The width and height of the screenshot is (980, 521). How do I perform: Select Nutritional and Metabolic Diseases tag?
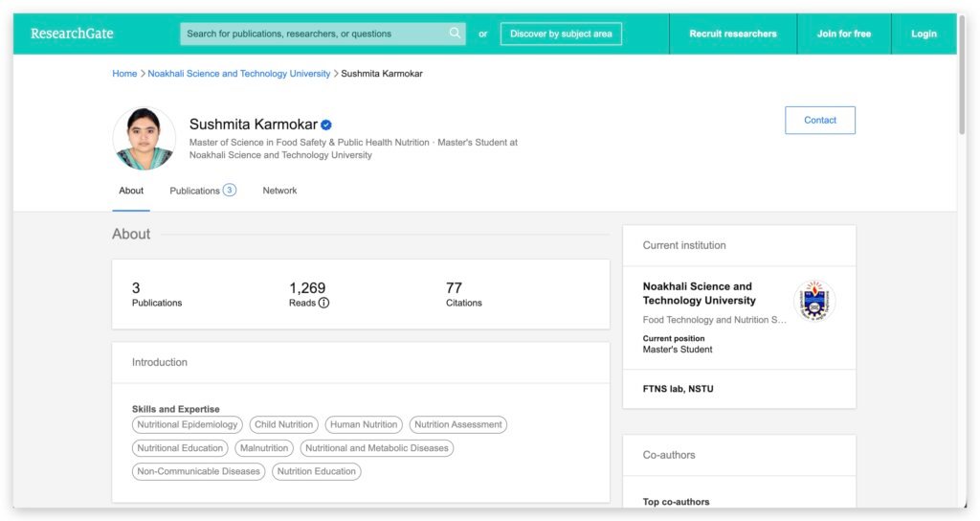(x=377, y=448)
